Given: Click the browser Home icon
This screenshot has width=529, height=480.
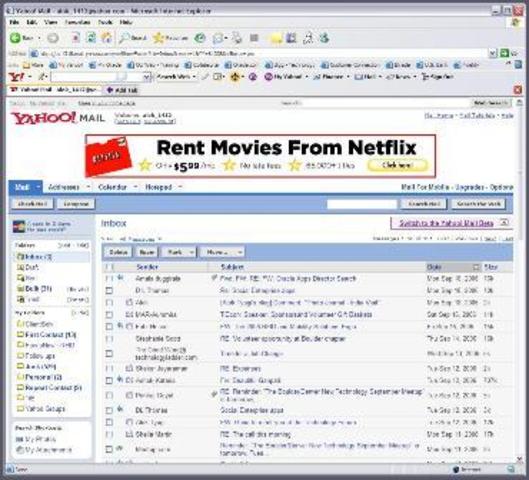Looking at the screenshot, I should tap(107, 38).
